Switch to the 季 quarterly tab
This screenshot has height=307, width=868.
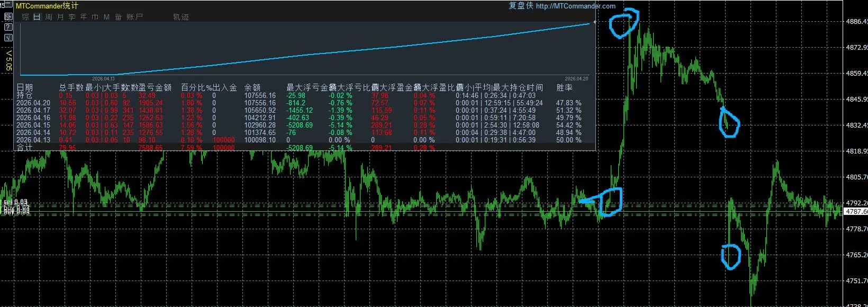coord(72,17)
